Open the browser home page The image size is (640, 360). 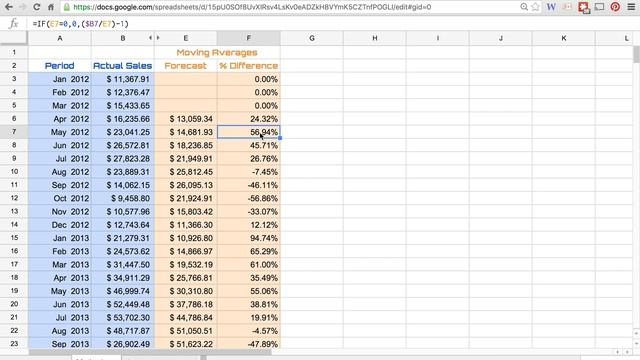[51, 7]
